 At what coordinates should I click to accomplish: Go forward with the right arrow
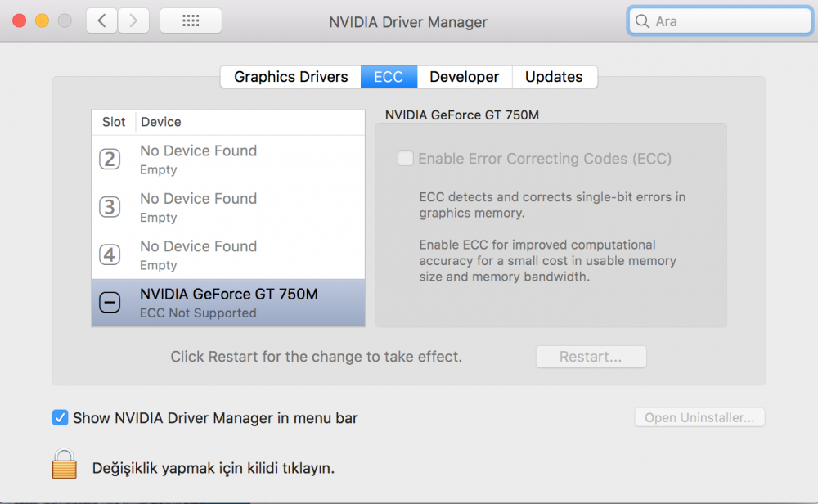(133, 21)
